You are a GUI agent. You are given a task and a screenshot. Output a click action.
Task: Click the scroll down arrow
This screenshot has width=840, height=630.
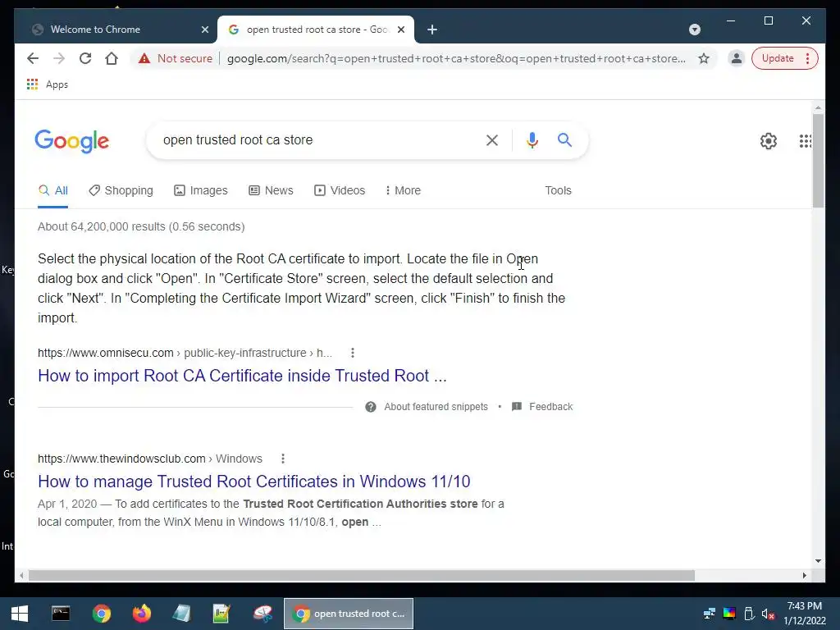coord(818,561)
